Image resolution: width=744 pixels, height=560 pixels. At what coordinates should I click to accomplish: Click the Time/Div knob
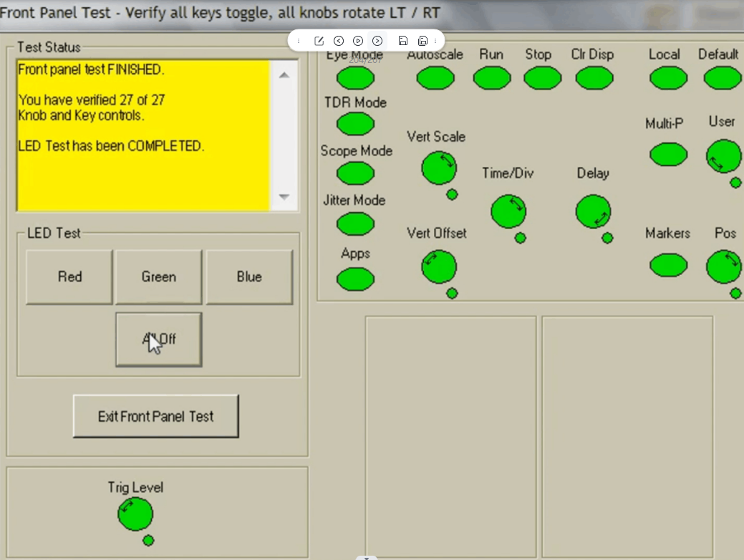tap(508, 211)
